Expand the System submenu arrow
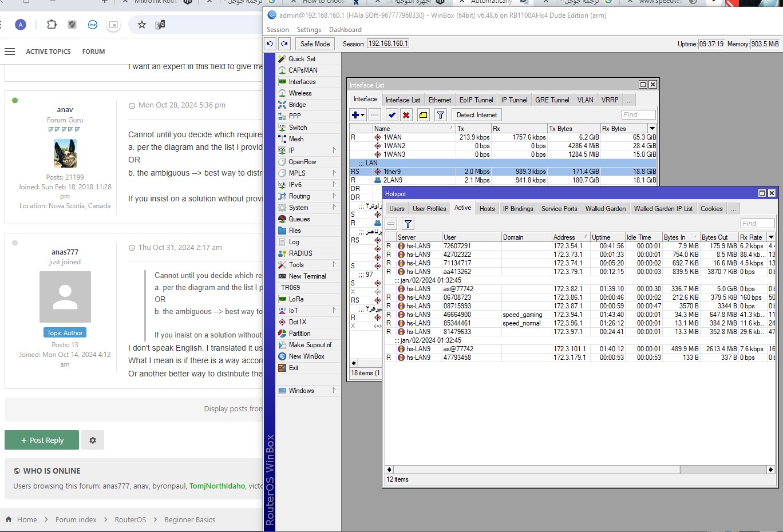This screenshot has width=783, height=532. [x=334, y=207]
